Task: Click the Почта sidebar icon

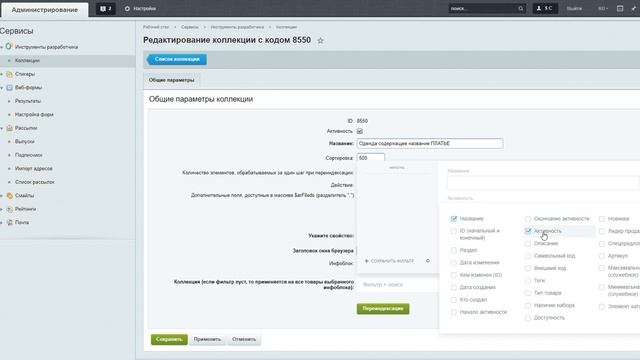Action: [9, 222]
